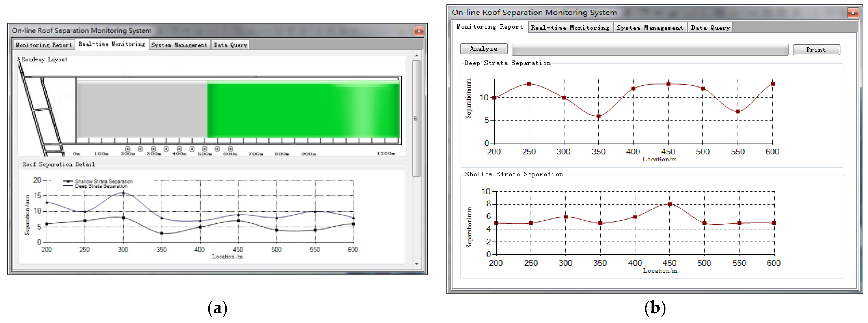
Task: Click the sensor icon above 500m
Action: pos(204,149)
